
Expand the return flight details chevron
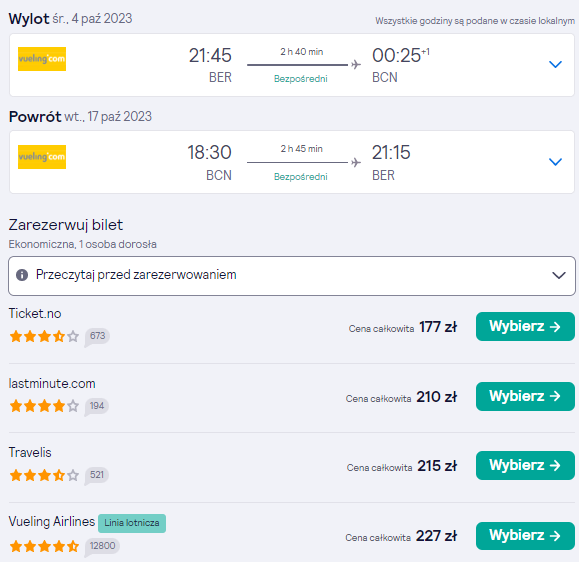click(x=555, y=162)
